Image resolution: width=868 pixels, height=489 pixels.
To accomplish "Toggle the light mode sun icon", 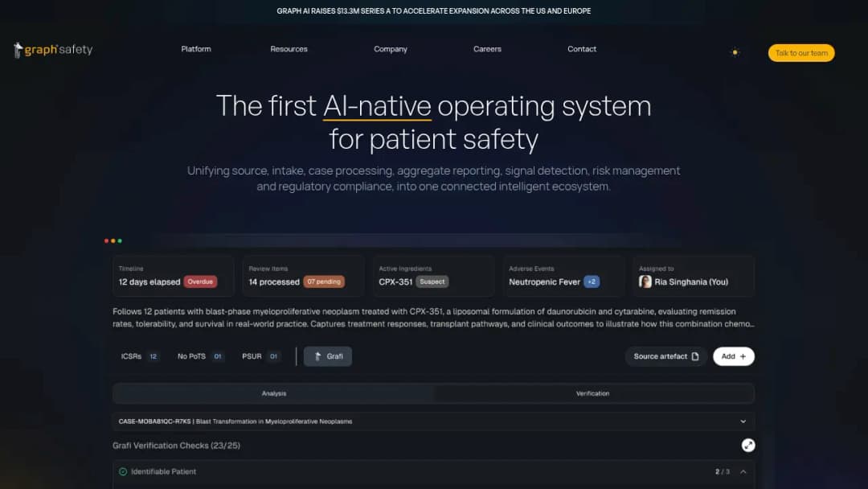I will [735, 52].
